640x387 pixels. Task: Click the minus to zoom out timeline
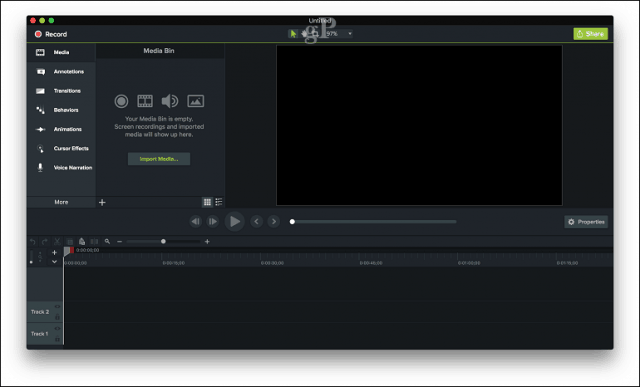point(120,242)
